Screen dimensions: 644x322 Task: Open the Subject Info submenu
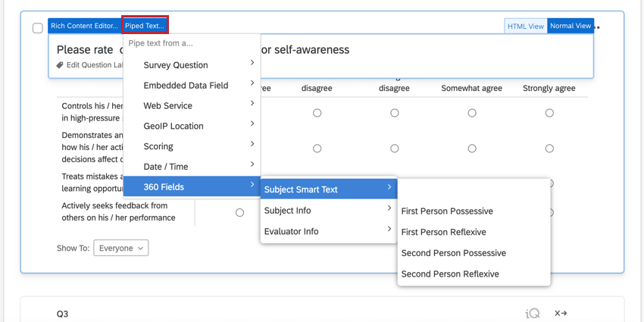328,211
